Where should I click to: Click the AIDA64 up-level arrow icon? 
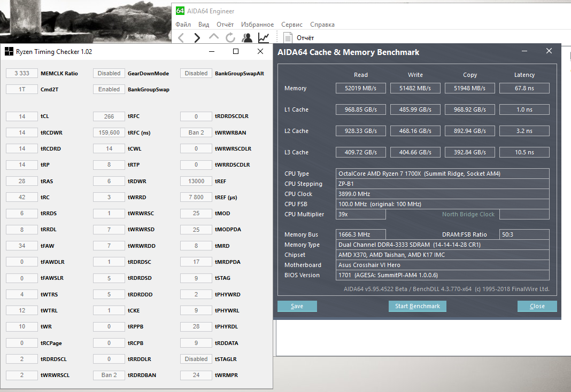tap(214, 36)
